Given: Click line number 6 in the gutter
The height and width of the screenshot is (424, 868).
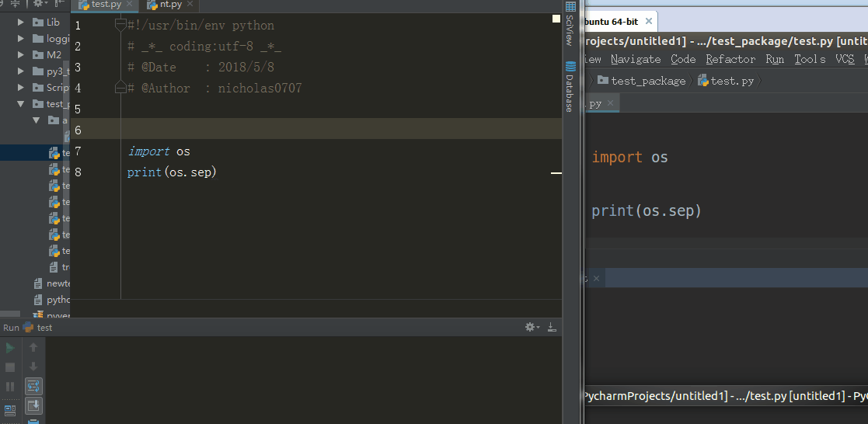Looking at the screenshot, I should click(x=78, y=130).
